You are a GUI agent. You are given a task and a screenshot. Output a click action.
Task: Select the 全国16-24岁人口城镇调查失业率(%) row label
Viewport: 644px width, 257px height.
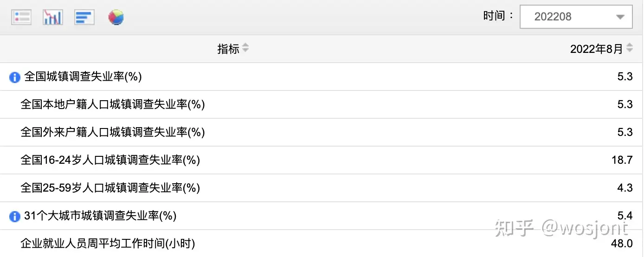(x=110, y=161)
